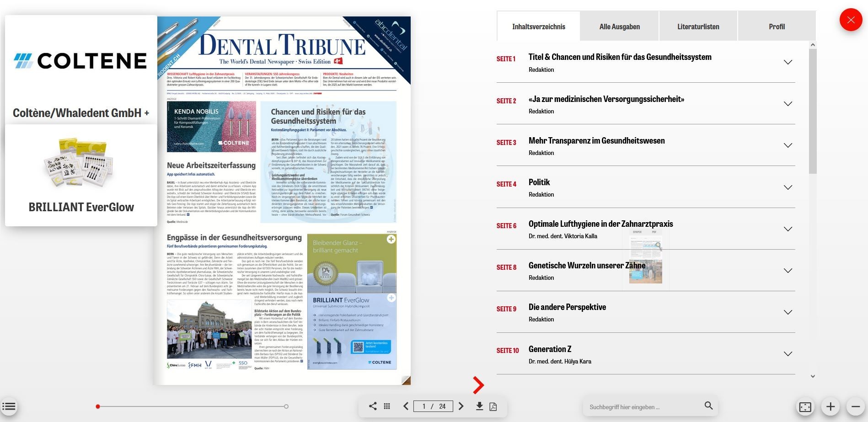Flip to next page with large red arrow
This screenshot has width=868, height=422.
pos(478,385)
